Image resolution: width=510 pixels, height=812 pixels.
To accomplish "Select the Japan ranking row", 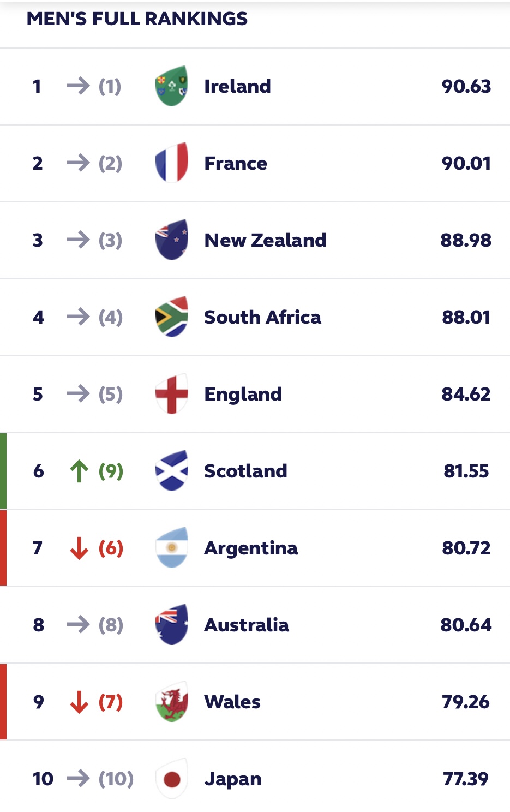I will (255, 779).
